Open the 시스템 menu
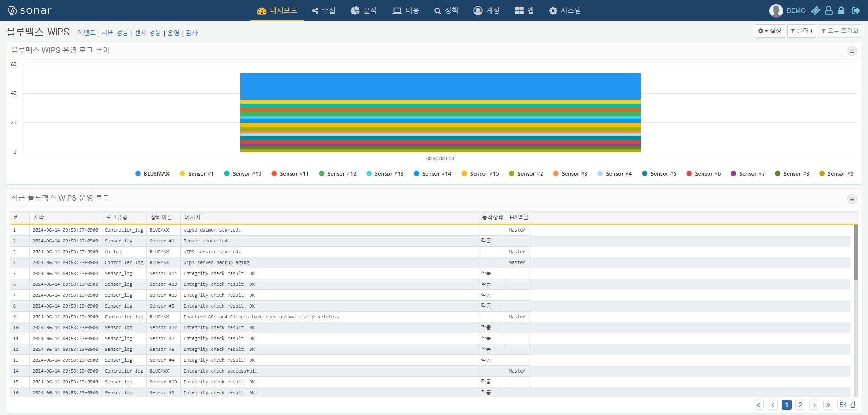 [565, 10]
